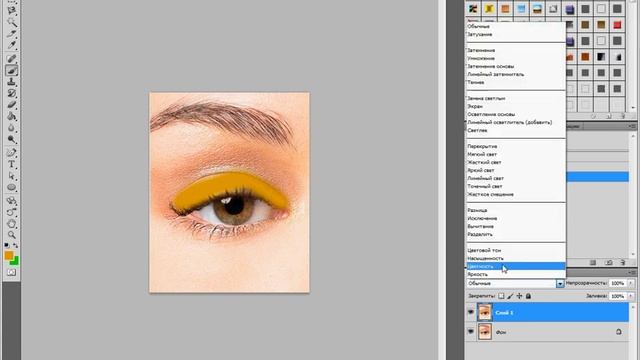
Task: Choose Цветность blend mode in list
Action: [x=516, y=266]
